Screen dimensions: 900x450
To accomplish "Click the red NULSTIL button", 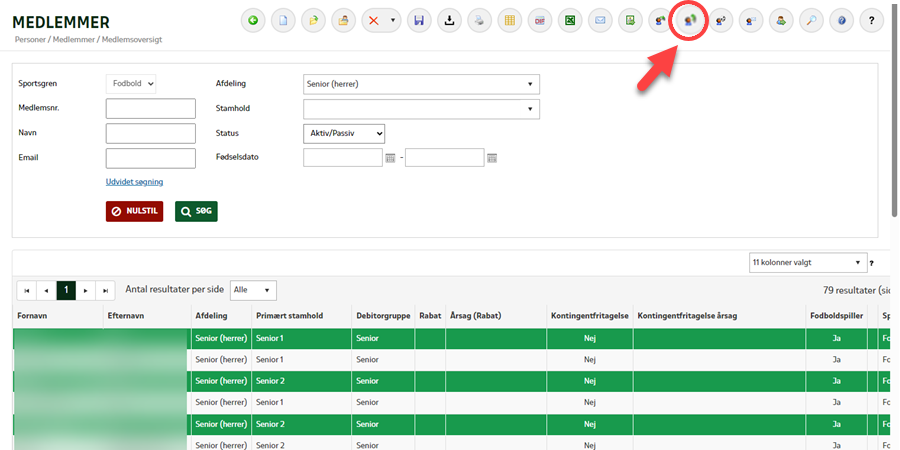I will [134, 211].
